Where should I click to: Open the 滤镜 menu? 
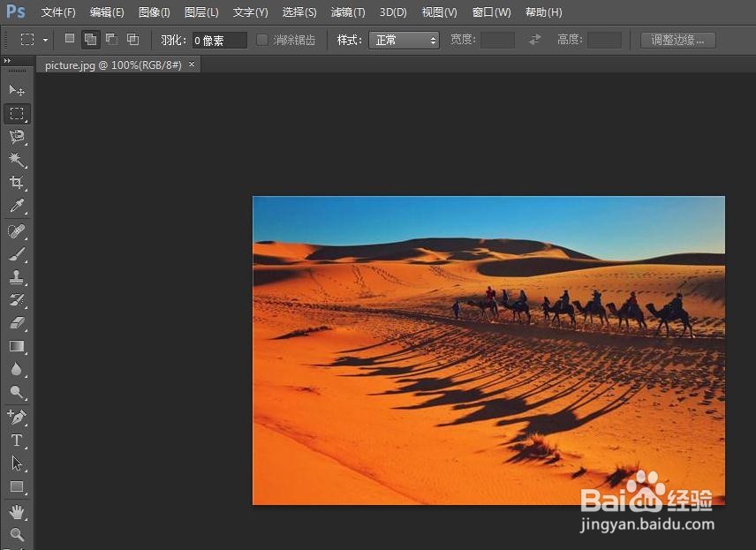pyautogui.click(x=347, y=12)
